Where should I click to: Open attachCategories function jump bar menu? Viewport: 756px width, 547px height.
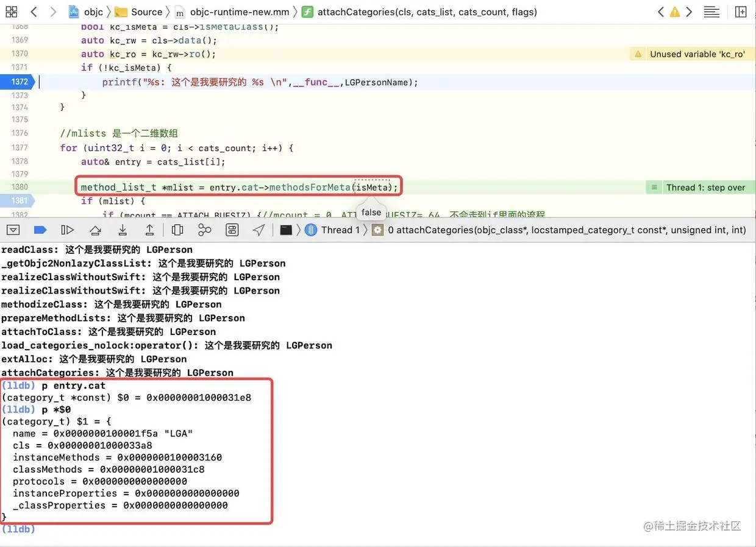(x=419, y=12)
